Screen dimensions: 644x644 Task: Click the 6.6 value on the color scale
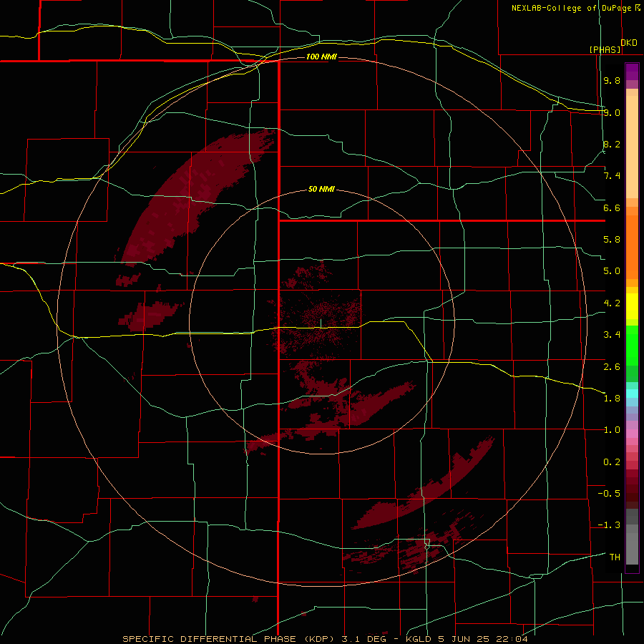612,208
